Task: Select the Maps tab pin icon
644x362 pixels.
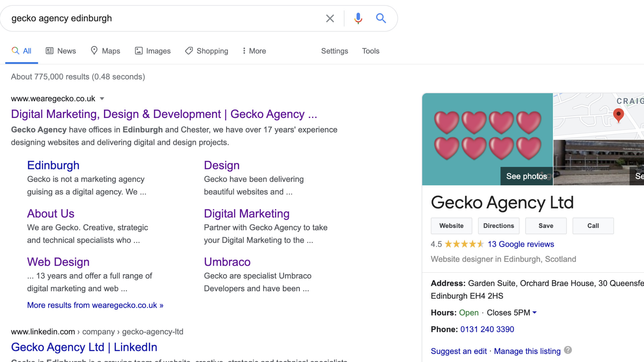Action: pos(94,51)
